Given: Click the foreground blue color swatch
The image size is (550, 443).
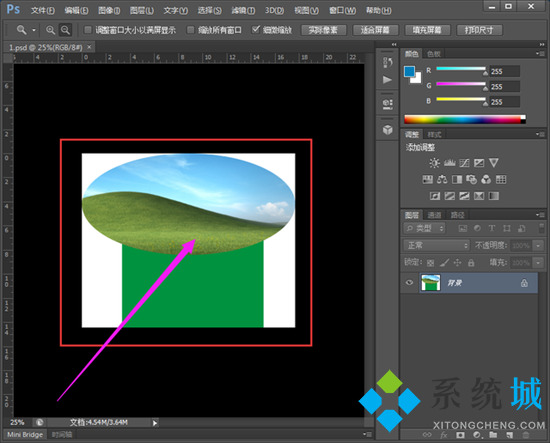Looking at the screenshot, I should [409, 72].
